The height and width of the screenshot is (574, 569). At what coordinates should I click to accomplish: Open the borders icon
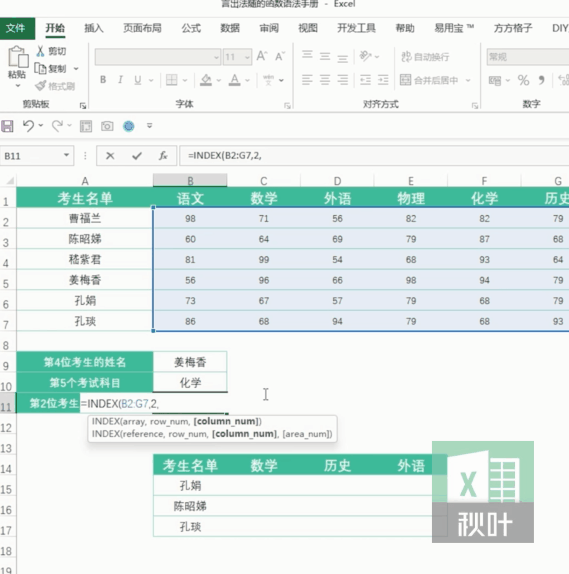coord(171,80)
